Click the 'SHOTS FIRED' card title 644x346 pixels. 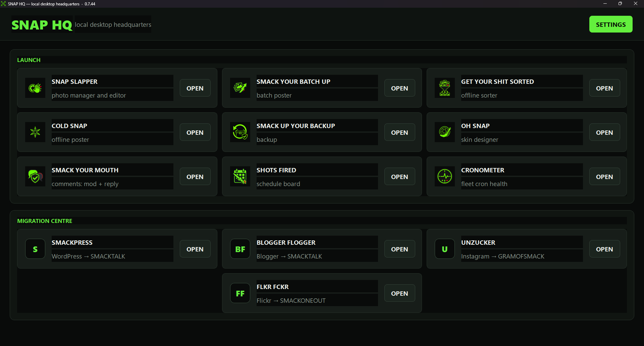[276, 170]
